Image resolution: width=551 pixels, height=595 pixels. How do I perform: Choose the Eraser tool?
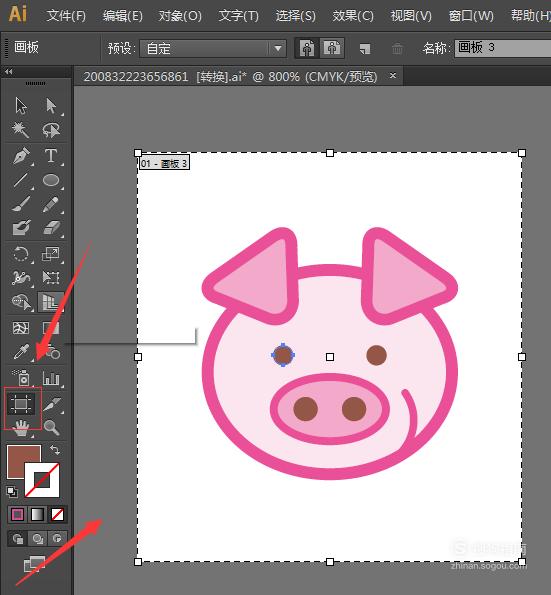51,228
